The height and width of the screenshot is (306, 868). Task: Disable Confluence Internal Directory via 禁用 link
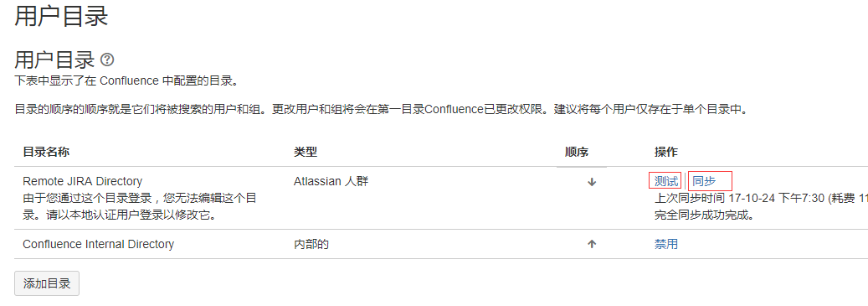(x=666, y=244)
